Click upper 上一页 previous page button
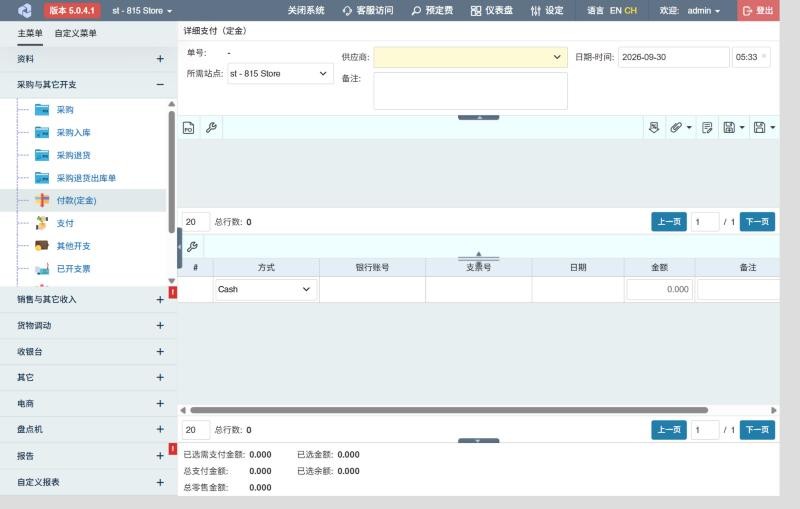800x509 pixels. [669, 222]
